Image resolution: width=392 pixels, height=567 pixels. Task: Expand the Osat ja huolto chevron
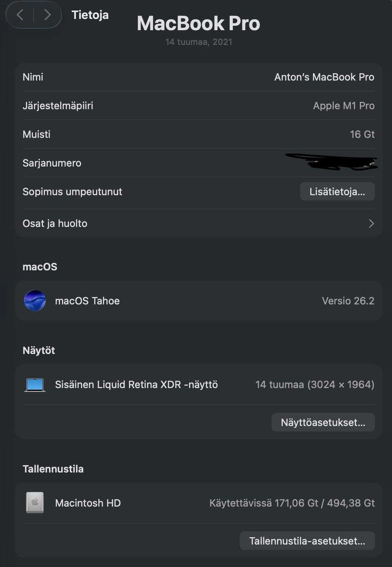click(x=371, y=223)
